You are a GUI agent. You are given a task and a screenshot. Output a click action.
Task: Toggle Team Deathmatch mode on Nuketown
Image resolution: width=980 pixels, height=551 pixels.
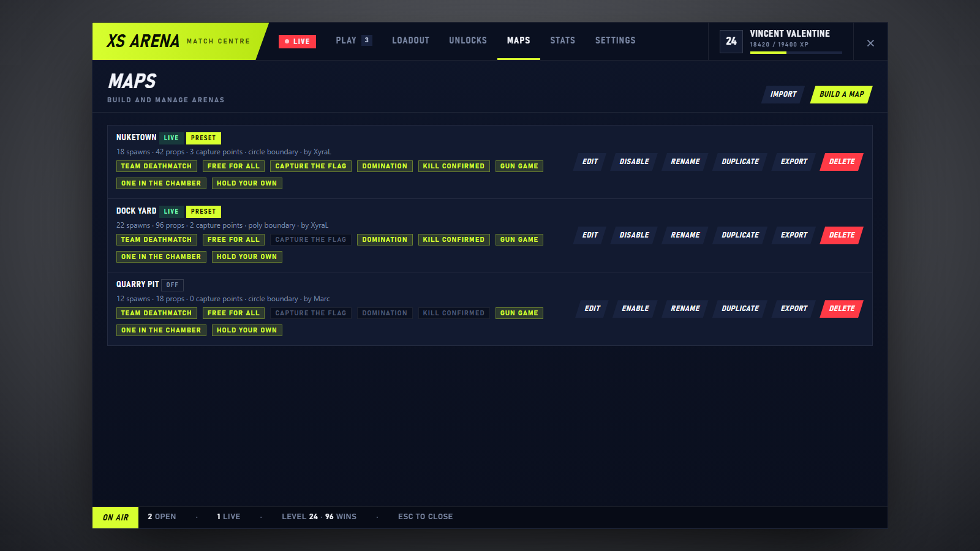pos(157,166)
